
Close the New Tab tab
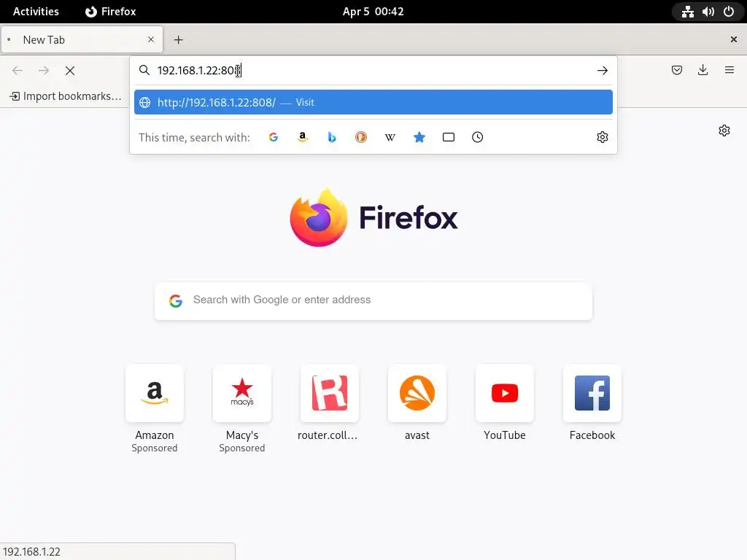click(x=151, y=39)
